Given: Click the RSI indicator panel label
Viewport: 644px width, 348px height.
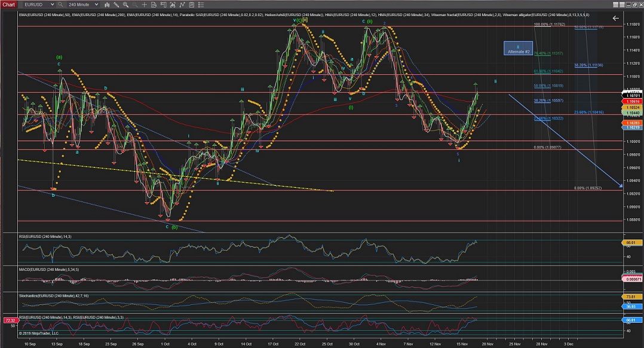Looking at the screenshot, I should click(45, 236).
